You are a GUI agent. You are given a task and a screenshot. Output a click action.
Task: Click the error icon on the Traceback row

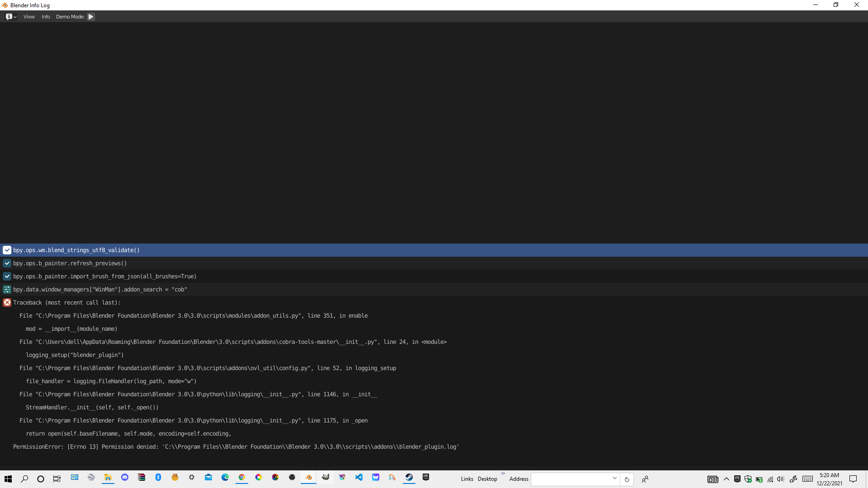point(7,302)
